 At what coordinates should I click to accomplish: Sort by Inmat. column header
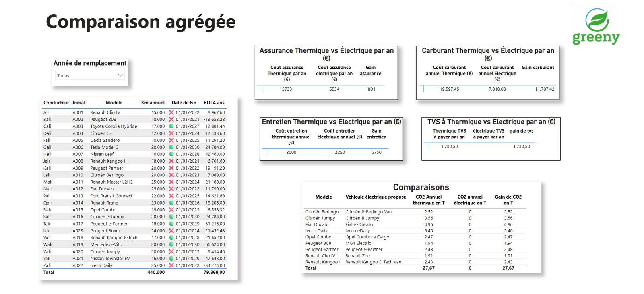pos(80,103)
